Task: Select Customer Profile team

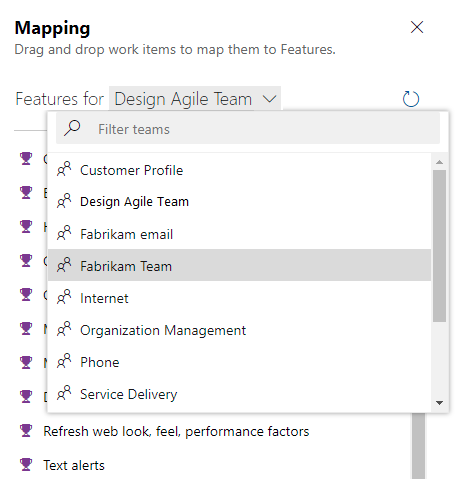Action: [239, 170]
